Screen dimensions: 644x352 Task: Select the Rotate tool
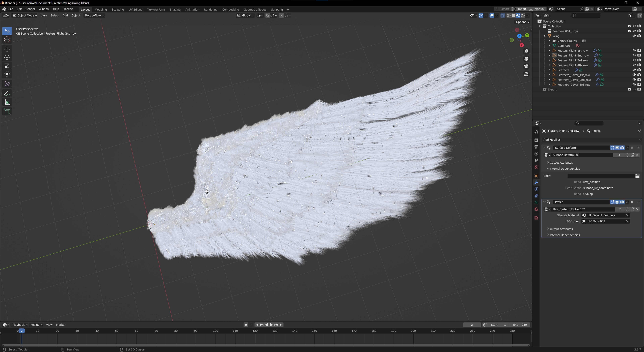[7, 57]
